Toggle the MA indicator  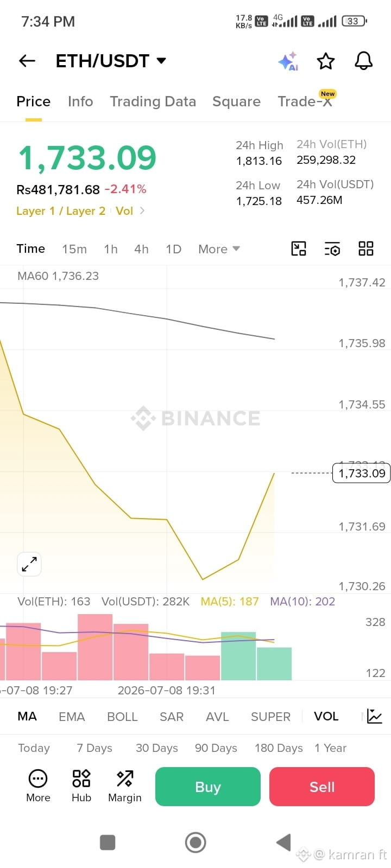click(x=27, y=717)
